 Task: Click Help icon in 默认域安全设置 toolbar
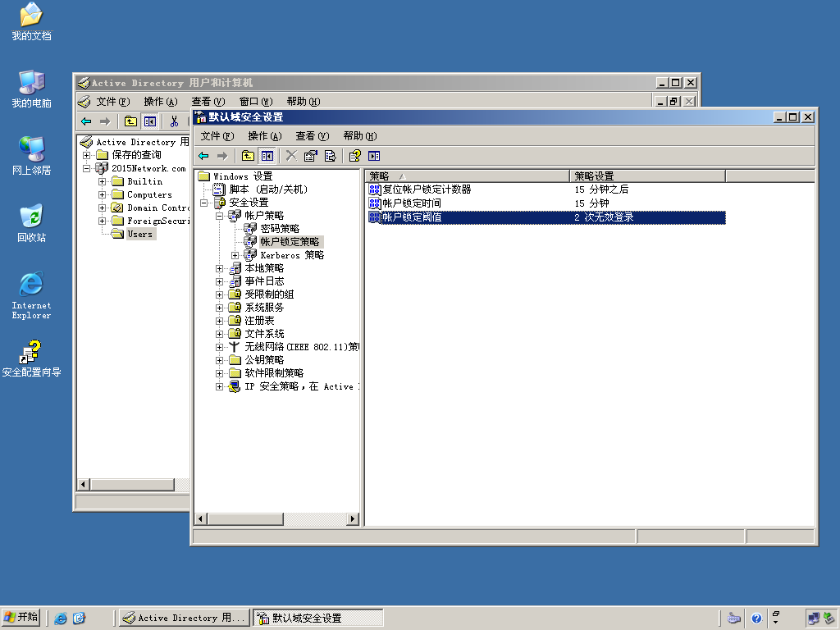[355, 156]
